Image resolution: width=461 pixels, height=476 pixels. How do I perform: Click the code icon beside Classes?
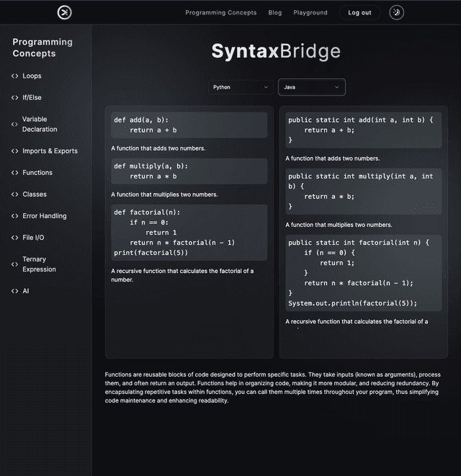tap(15, 194)
